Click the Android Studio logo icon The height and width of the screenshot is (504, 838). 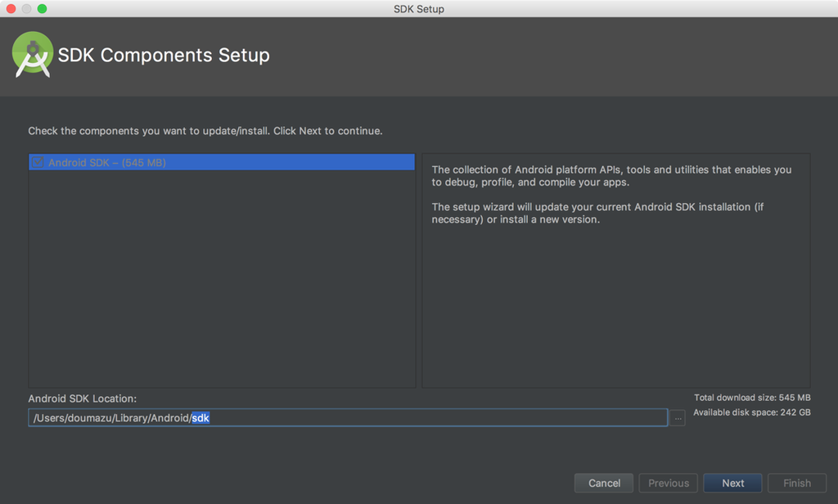click(x=33, y=55)
